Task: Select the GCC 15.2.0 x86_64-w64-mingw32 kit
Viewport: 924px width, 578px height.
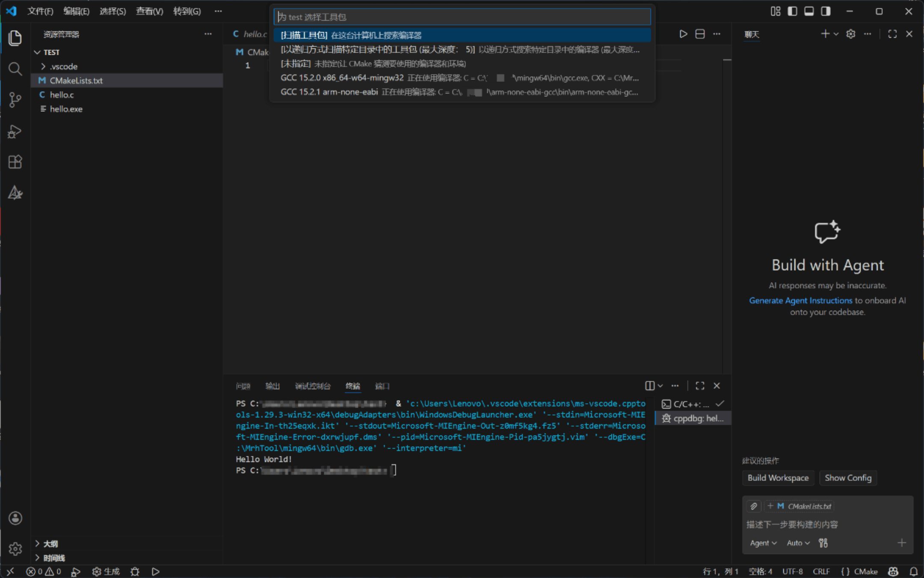Action: point(428,78)
